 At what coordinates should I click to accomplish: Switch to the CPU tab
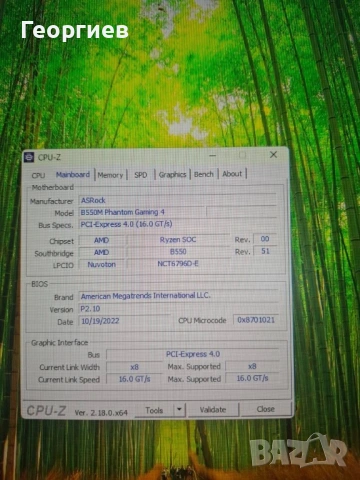click(38, 175)
